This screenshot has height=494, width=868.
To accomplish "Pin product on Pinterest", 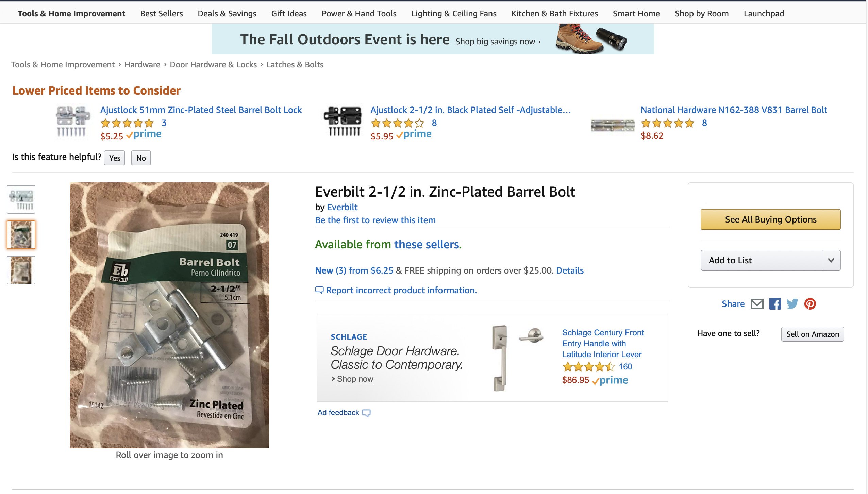I will click(810, 304).
